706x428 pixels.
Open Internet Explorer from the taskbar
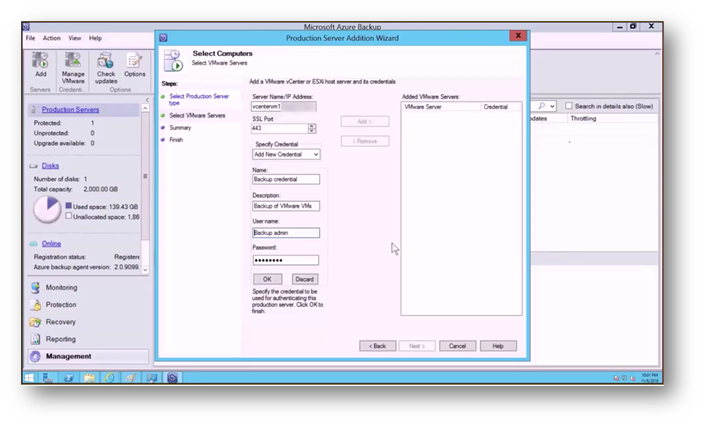tap(109, 378)
